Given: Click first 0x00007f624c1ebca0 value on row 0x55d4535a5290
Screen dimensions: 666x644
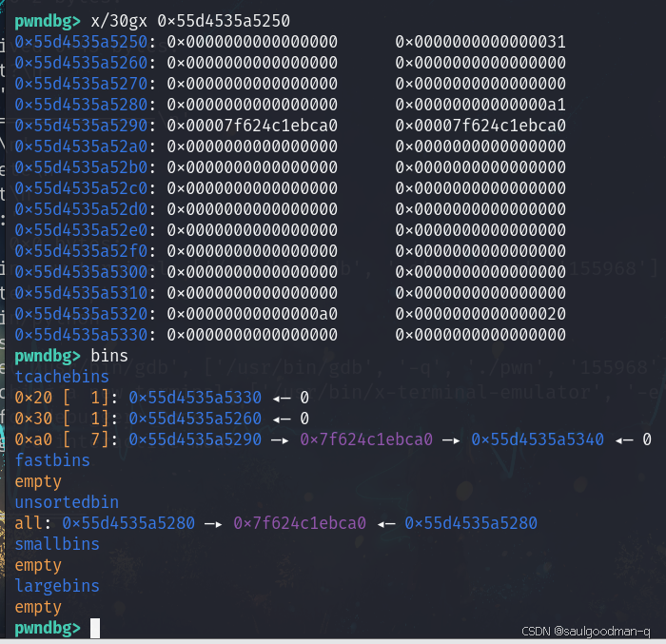Looking at the screenshot, I should coord(252,126).
